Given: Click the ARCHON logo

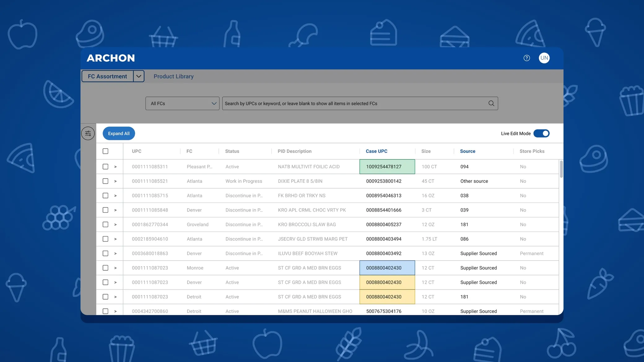Looking at the screenshot, I should (x=111, y=58).
